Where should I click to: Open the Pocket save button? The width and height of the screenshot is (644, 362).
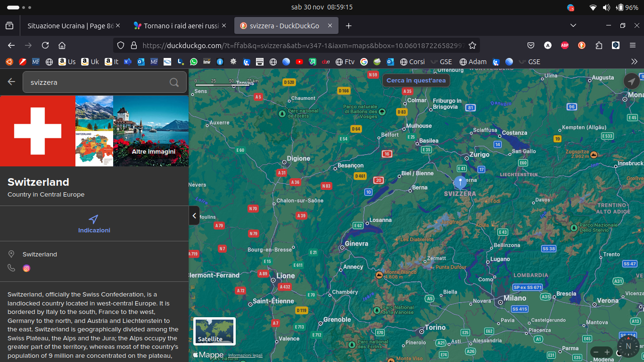coord(531,45)
